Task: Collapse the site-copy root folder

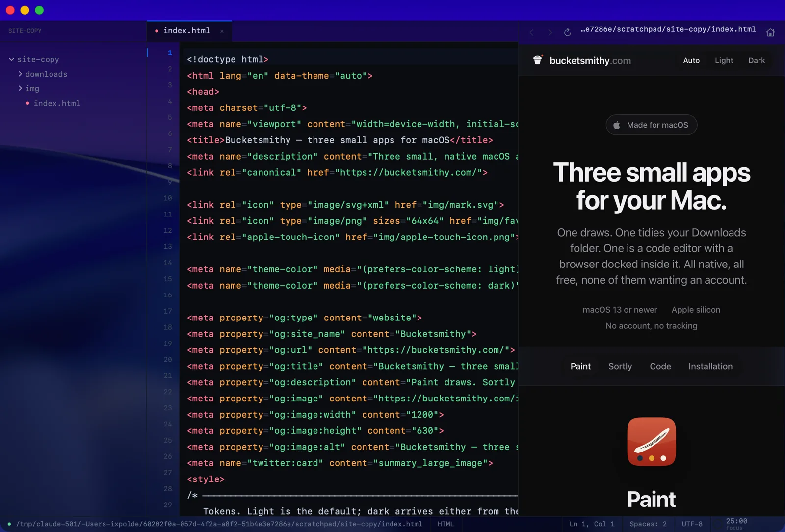Action: [11, 59]
